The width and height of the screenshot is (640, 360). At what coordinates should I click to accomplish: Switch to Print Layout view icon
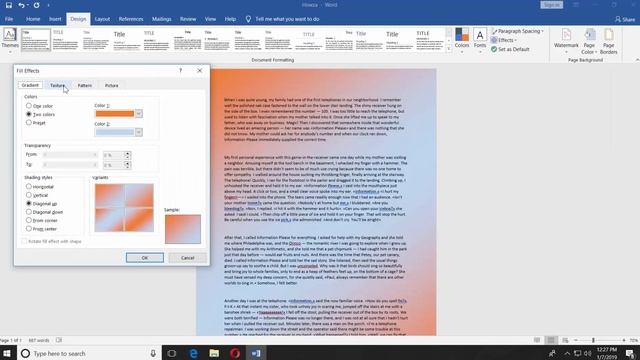point(551,340)
